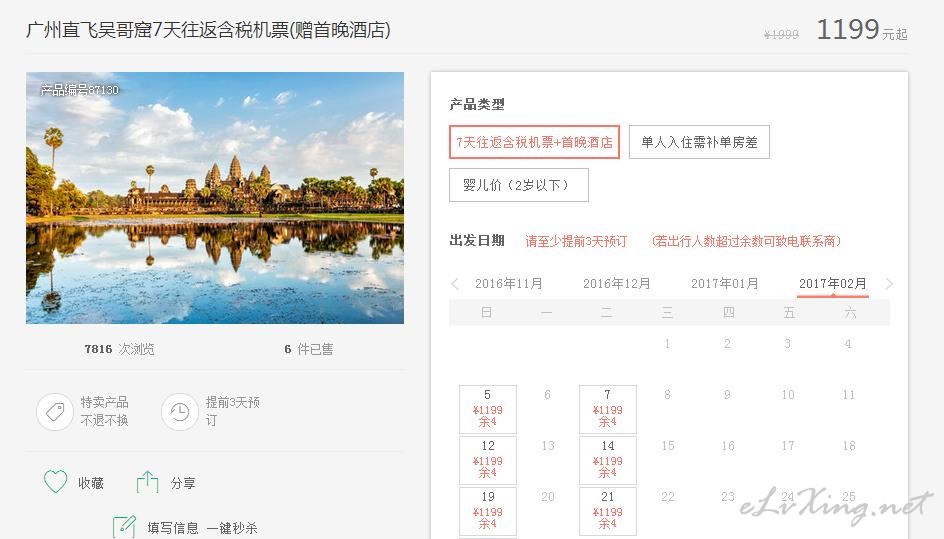
Task: Click unavailable date 18 in calendar
Action: [x=849, y=446]
